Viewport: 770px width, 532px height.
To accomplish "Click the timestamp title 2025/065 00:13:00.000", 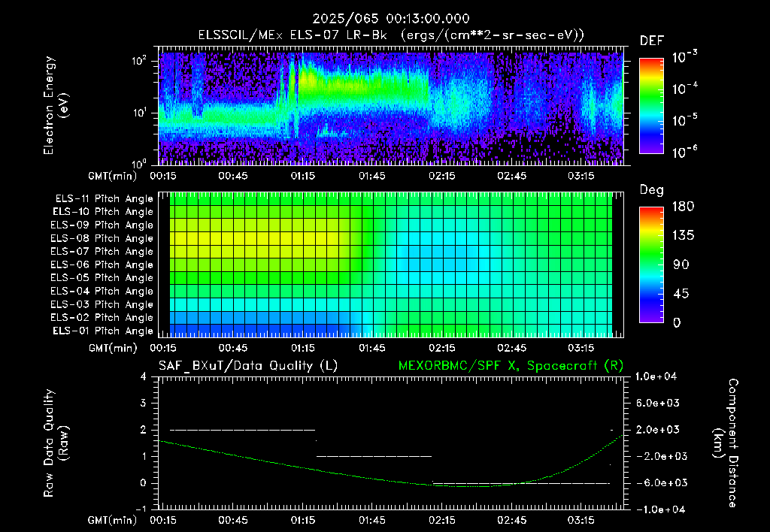I will tap(391, 19).
